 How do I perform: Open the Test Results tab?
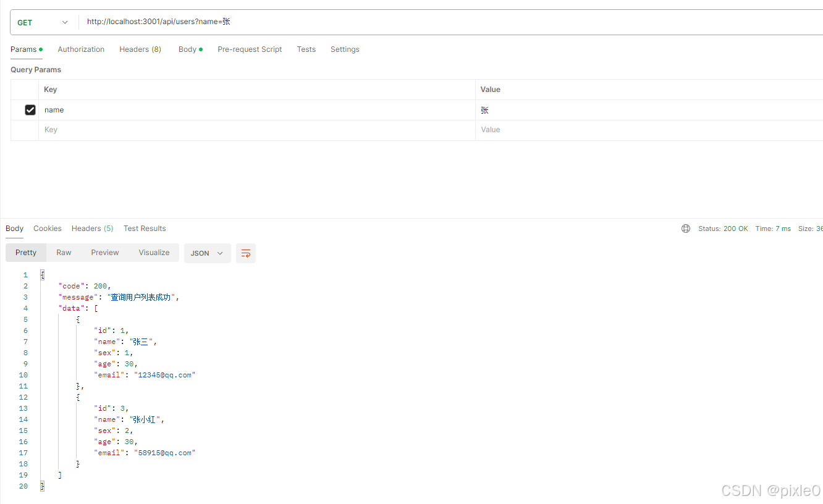click(x=145, y=229)
